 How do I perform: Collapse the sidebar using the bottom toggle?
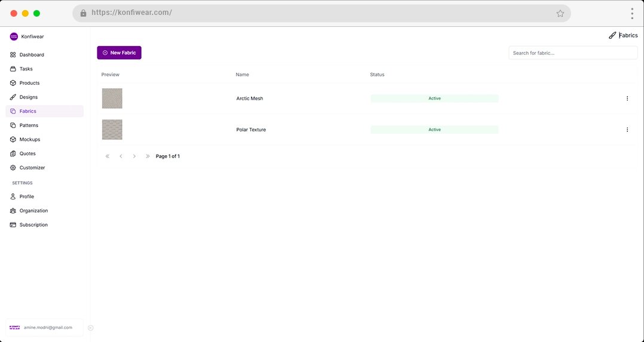[90, 328]
